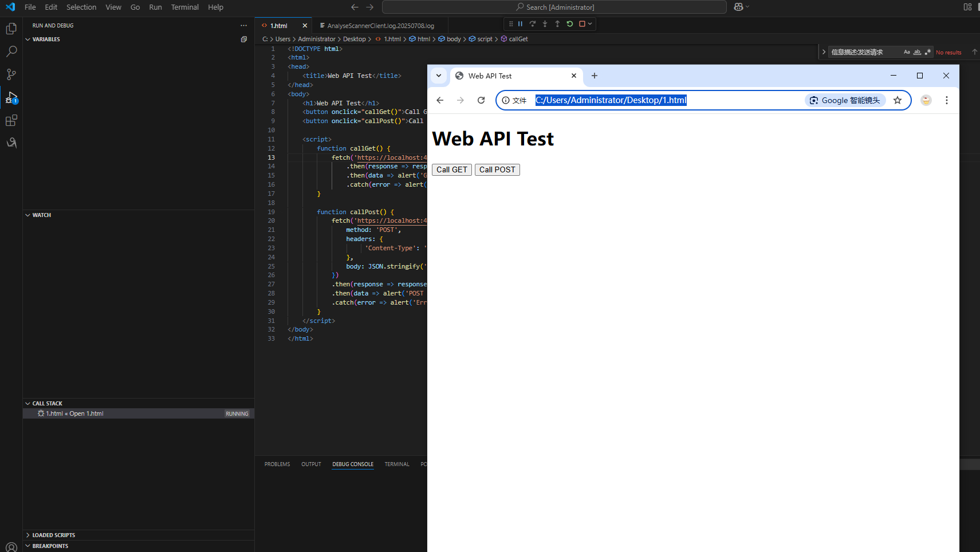The width and height of the screenshot is (980, 552).
Task: Restart the debugging session
Action: tap(569, 24)
